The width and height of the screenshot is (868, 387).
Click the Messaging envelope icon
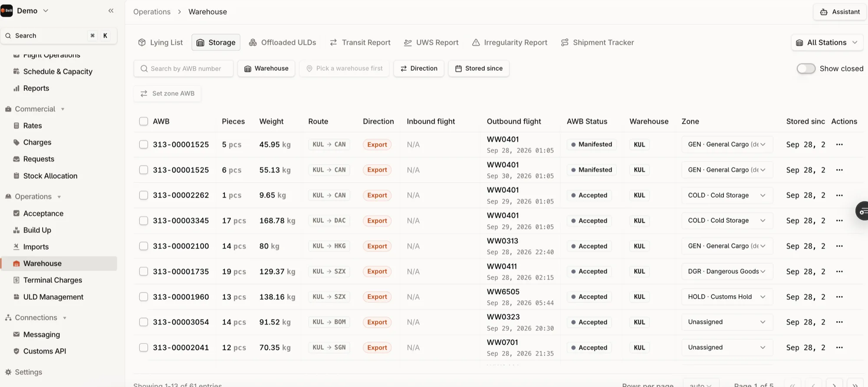[x=16, y=334]
